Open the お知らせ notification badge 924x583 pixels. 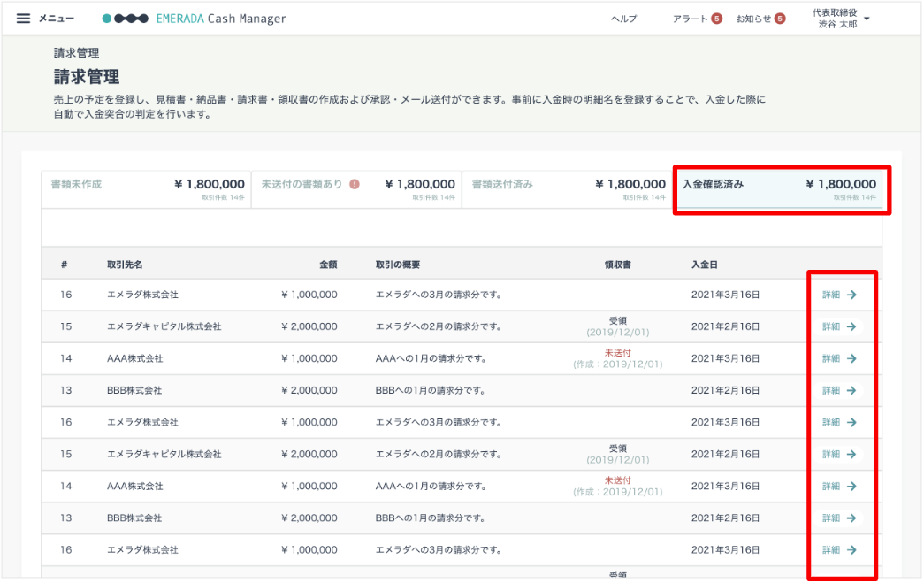click(x=780, y=19)
